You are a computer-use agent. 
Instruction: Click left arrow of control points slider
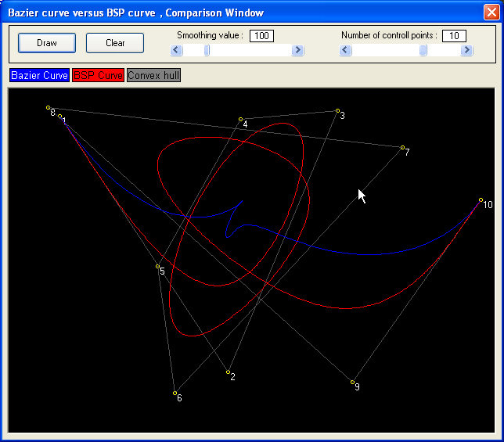click(346, 50)
